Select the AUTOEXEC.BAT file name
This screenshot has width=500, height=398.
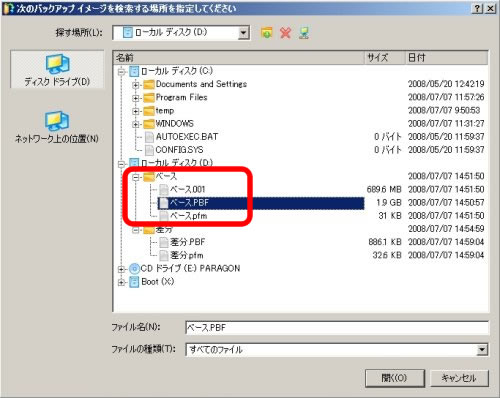pos(187,137)
